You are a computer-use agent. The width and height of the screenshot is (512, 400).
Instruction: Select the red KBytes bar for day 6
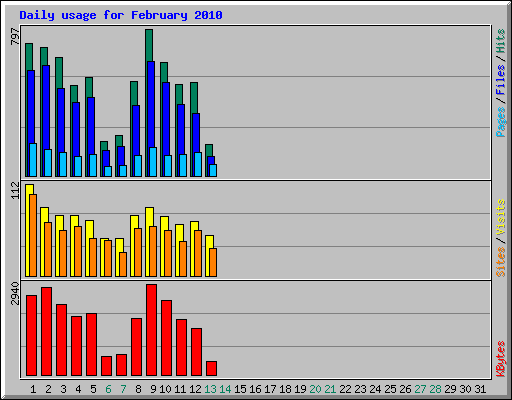tap(106, 366)
